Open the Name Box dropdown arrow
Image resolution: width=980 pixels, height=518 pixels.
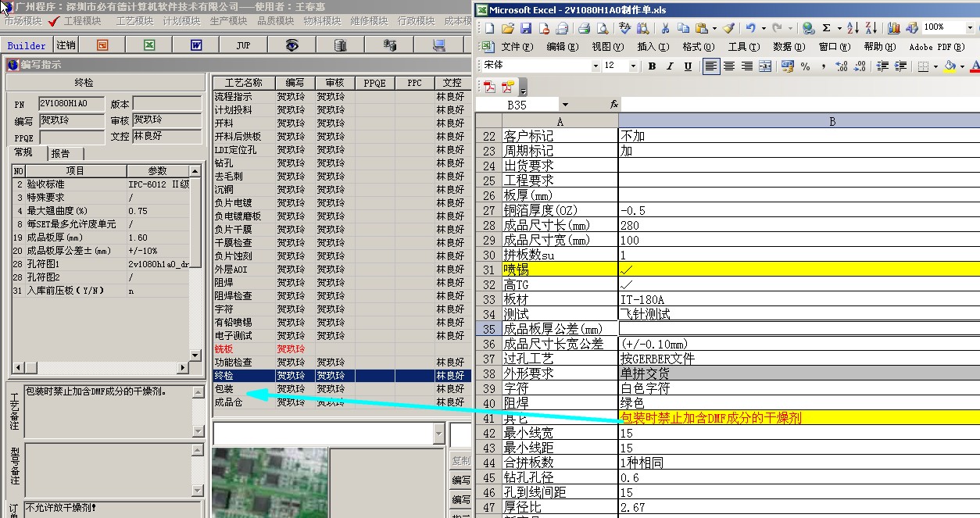click(565, 105)
